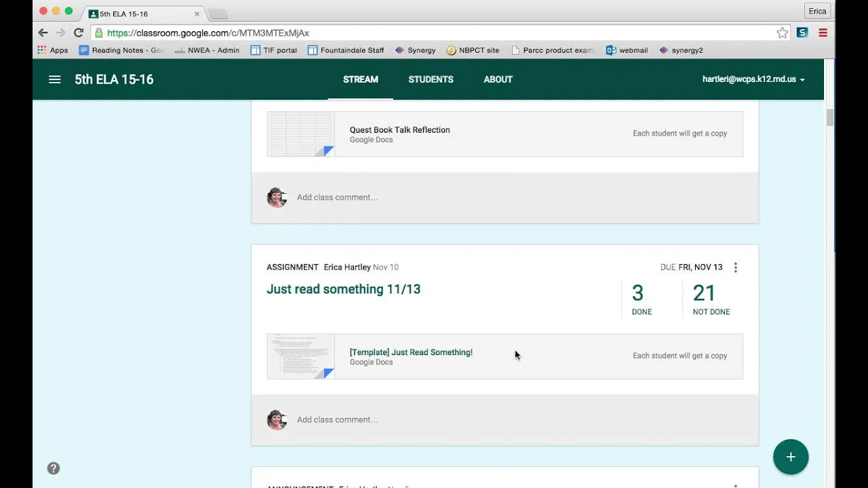Open the Parcc product exam bookmark
The height and width of the screenshot is (488, 868).
coord(553,50)
